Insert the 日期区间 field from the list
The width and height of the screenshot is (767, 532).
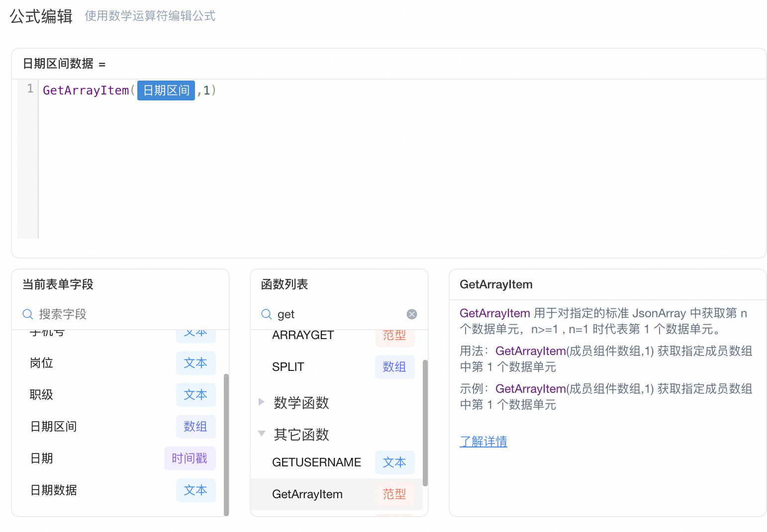[120, 427]
